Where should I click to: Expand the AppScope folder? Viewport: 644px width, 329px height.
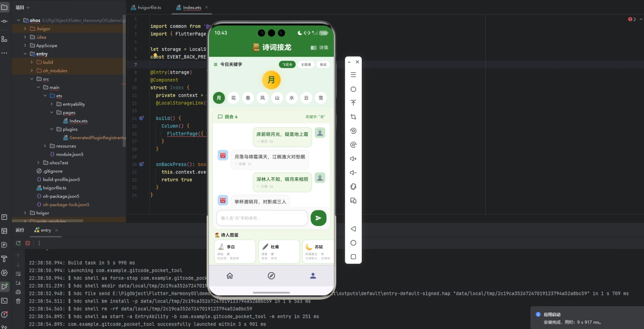[x=25, y=45]
